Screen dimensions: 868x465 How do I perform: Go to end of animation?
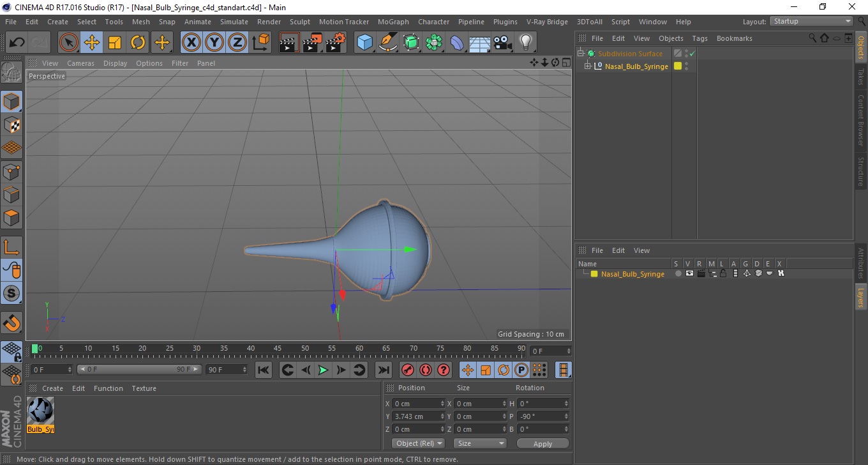point(383,370)
